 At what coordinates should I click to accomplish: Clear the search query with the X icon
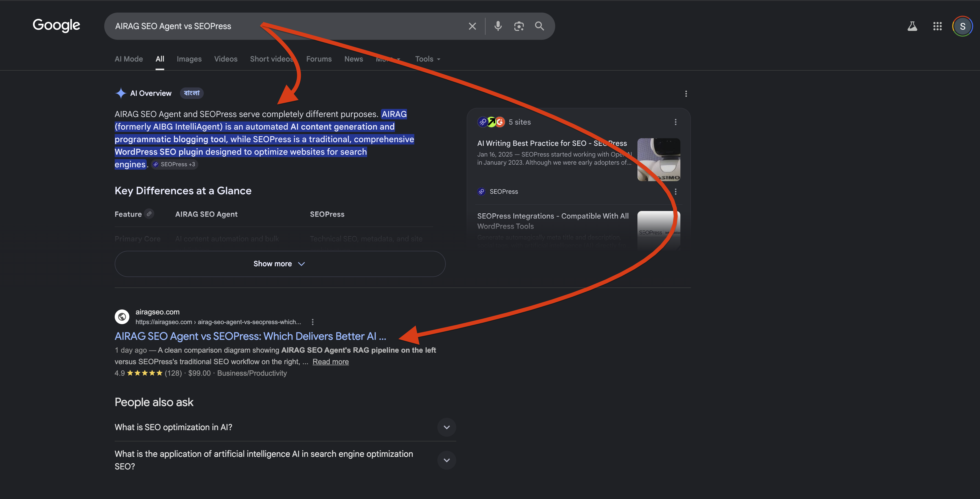tap(472, 26)
